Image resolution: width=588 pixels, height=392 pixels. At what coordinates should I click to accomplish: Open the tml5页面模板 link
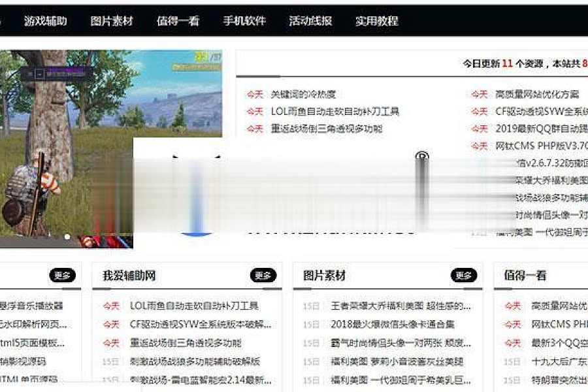tap(32, 343)
